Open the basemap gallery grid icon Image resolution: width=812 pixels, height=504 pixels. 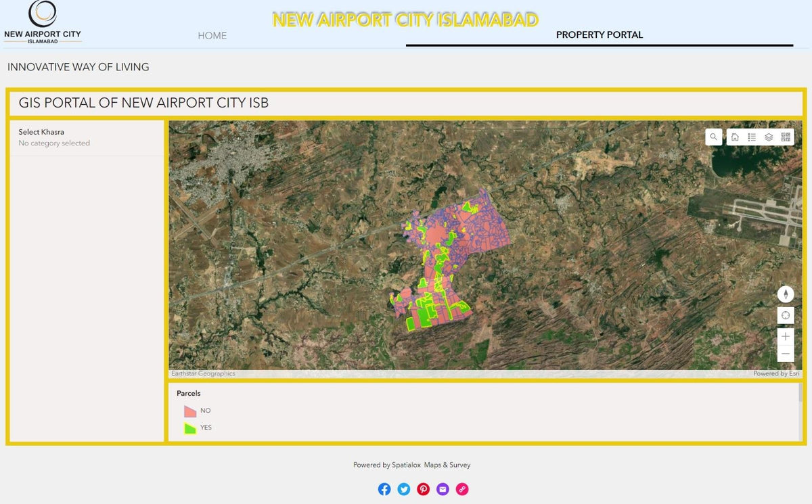coord(786,137)
